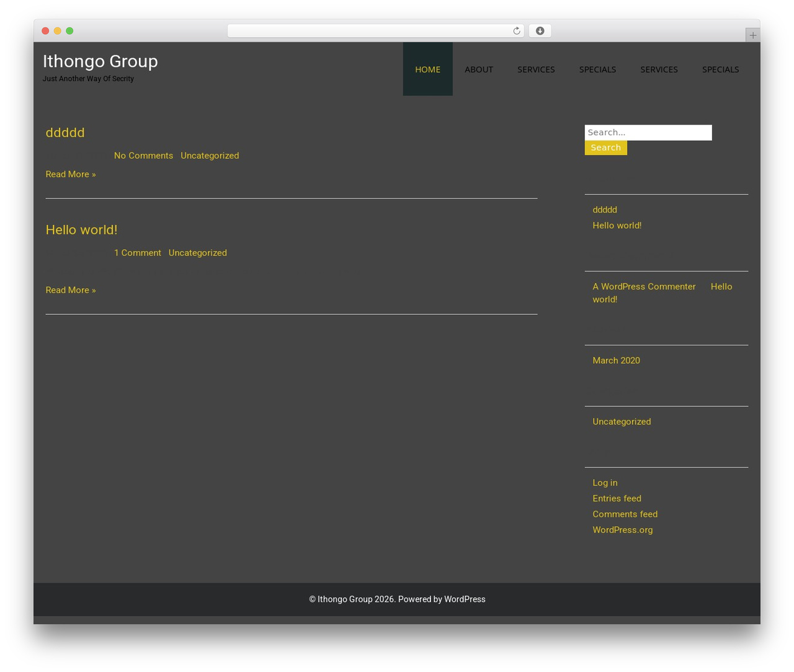Read More of the ddddd post
Image resolution: width=794 pixels, height=672 pixels.
[x=71, y=174]
